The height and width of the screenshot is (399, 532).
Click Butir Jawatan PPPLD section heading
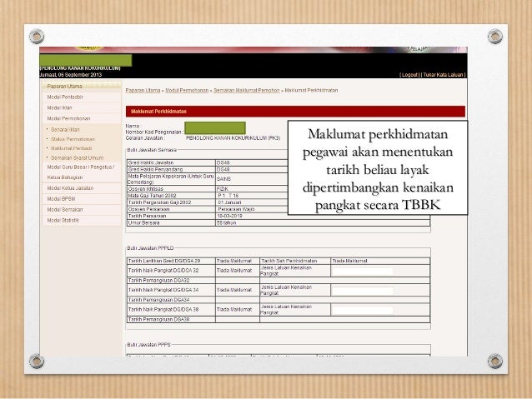pyautogui.click(x=150, y=248)
